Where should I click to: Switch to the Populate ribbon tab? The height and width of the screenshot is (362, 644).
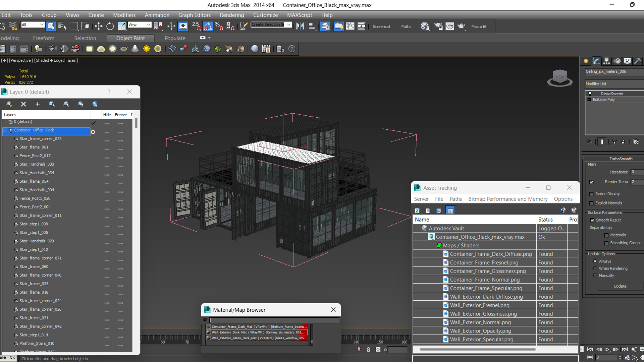coord(175,38)
